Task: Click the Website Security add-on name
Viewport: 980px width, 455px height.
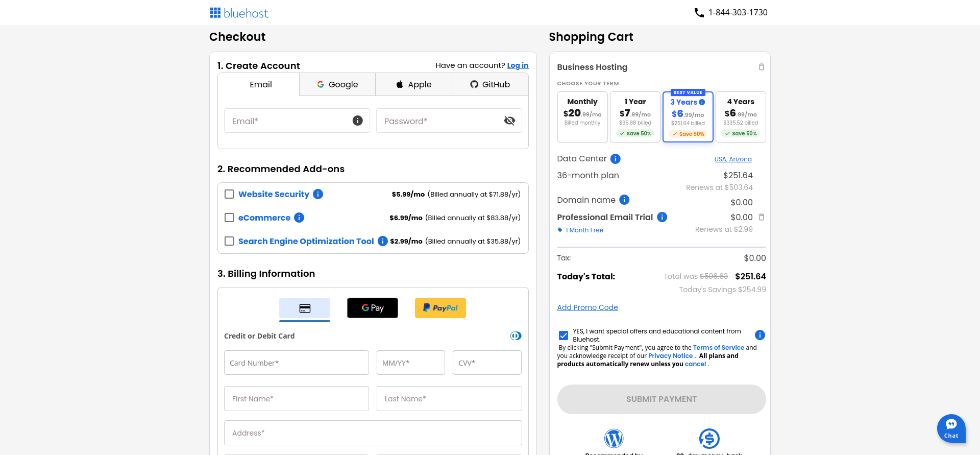Action: point(274,194)
